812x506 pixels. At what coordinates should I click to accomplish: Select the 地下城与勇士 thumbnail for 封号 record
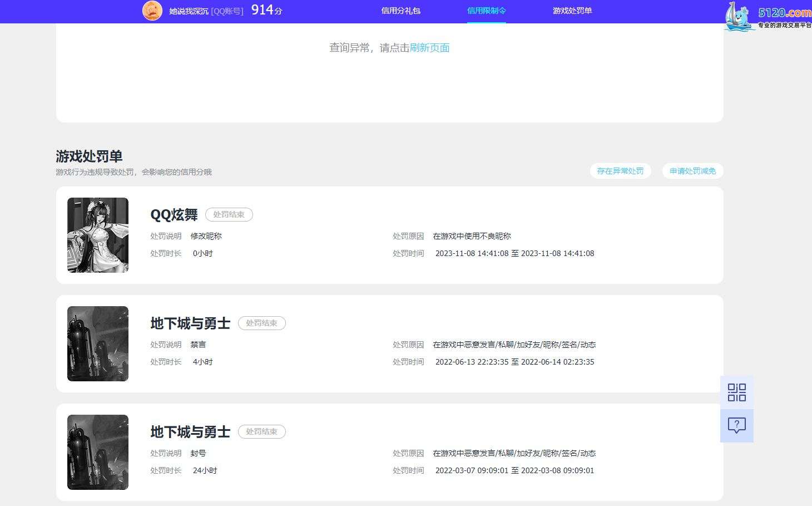point(98,452)
